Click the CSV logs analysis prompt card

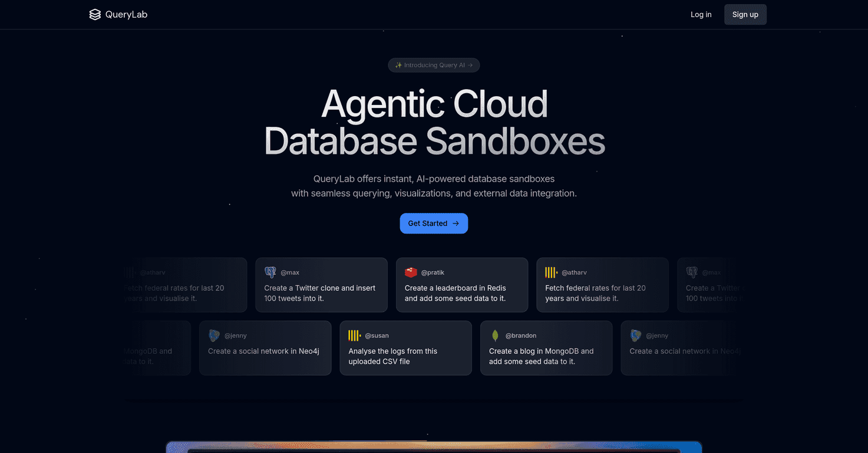coord(405,348)
